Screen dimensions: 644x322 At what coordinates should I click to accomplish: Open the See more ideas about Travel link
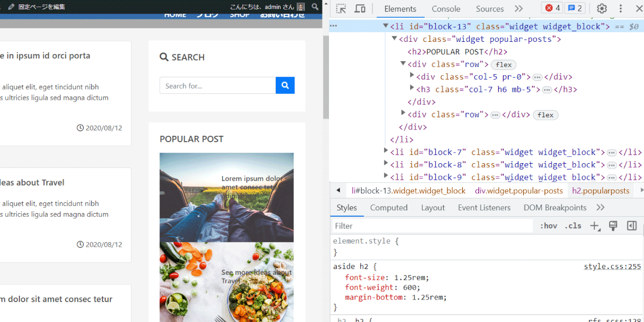pyautogui.click(x=257, y=276)
